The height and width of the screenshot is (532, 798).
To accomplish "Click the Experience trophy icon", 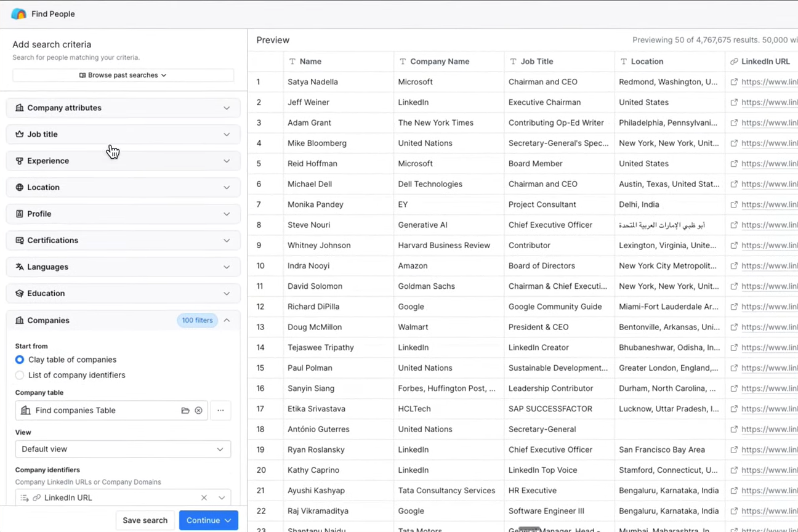I will (x=20, y=161).
